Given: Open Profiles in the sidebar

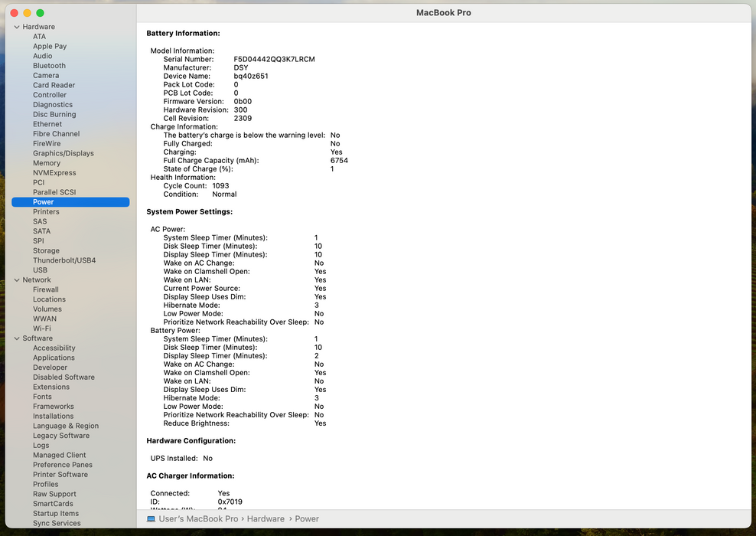Looking at the screenshot, I should [x=45, y=485].
